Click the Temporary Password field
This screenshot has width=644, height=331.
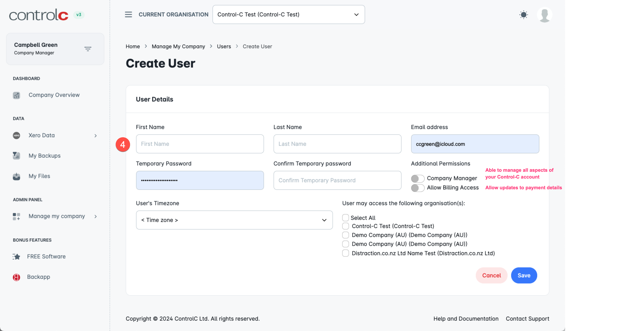pyautogui.click(x=200, y=180)
